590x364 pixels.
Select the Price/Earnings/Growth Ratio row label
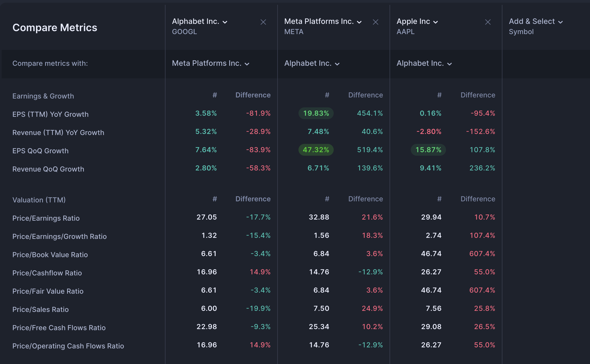tap(60, 236)
